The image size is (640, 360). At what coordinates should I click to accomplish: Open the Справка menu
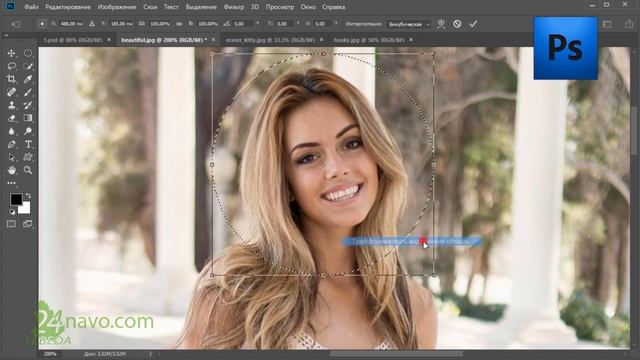(333, 7)
